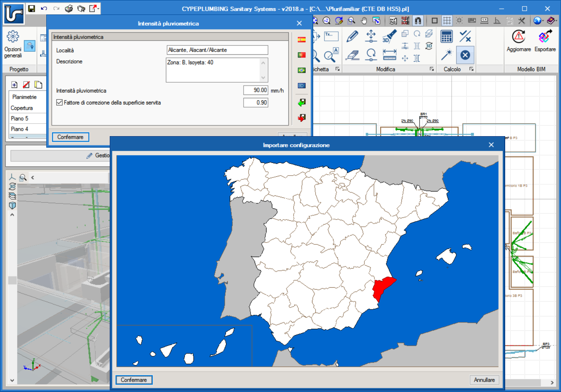Click the zoom icon in the 3D viewer toolbar

(x=23, y=177)
